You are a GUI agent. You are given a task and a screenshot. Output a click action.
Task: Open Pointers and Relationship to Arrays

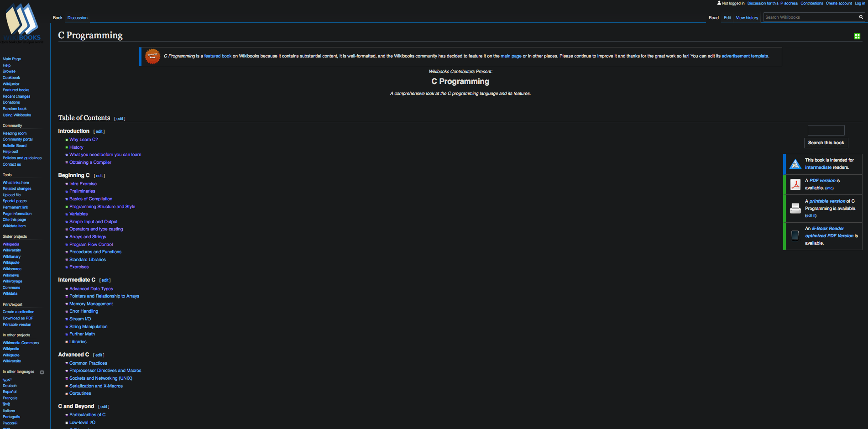105,296
